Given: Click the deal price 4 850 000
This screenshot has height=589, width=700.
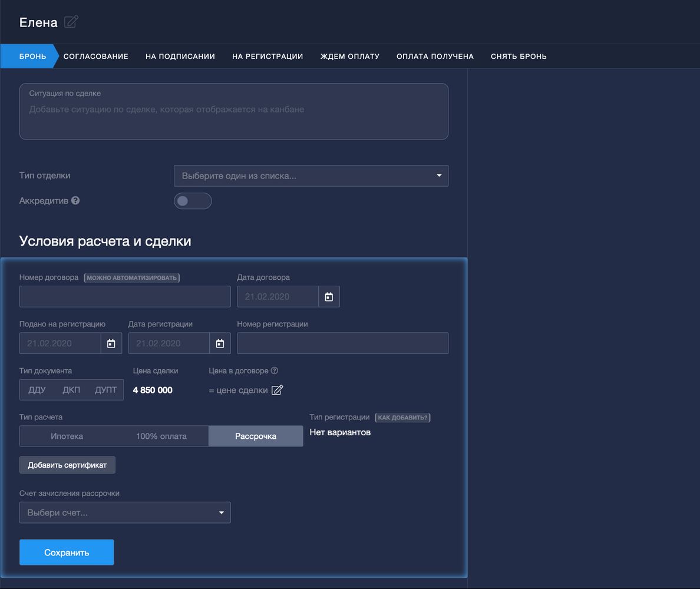Looking at the screenshot, I should tap(153, 390).
